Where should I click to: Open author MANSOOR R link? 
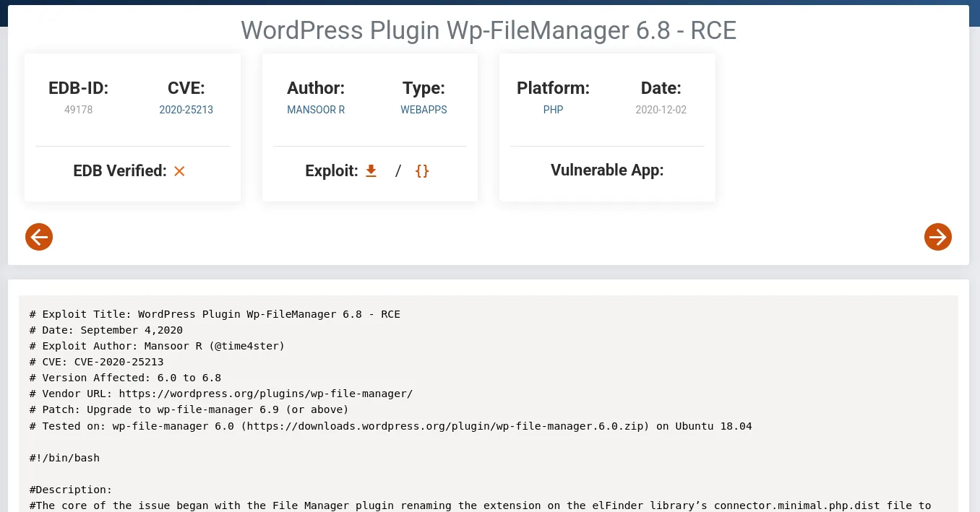316,110
